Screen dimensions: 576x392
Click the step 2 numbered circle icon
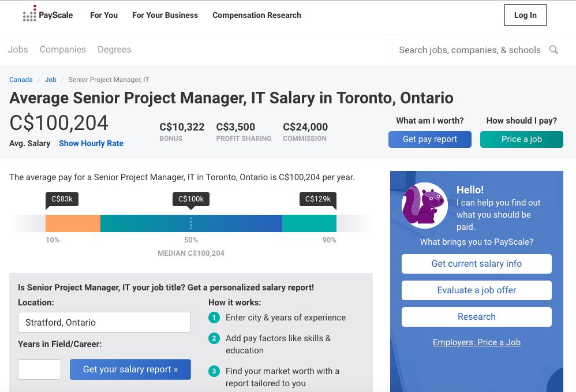tap(214, 338)
